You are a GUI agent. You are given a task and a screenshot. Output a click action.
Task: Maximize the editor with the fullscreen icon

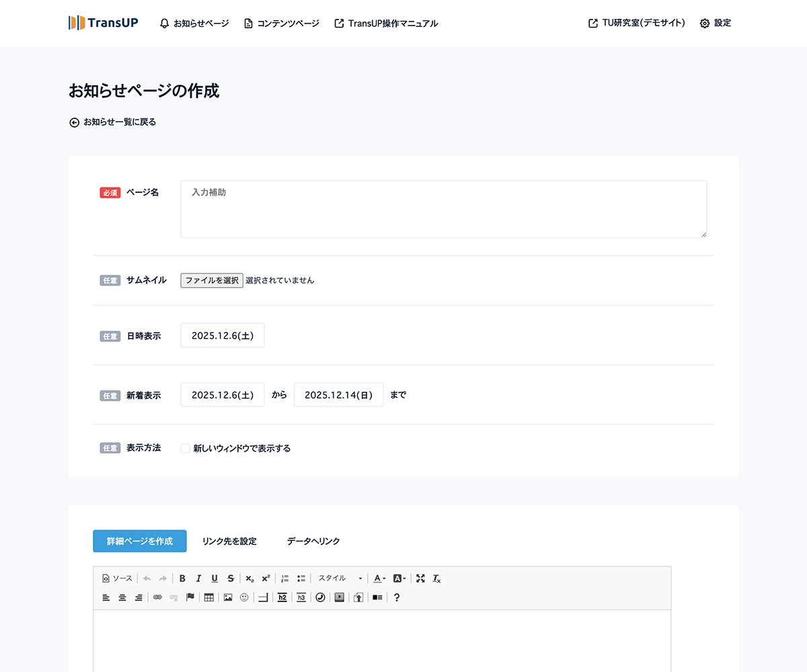(x=420, y=579)
